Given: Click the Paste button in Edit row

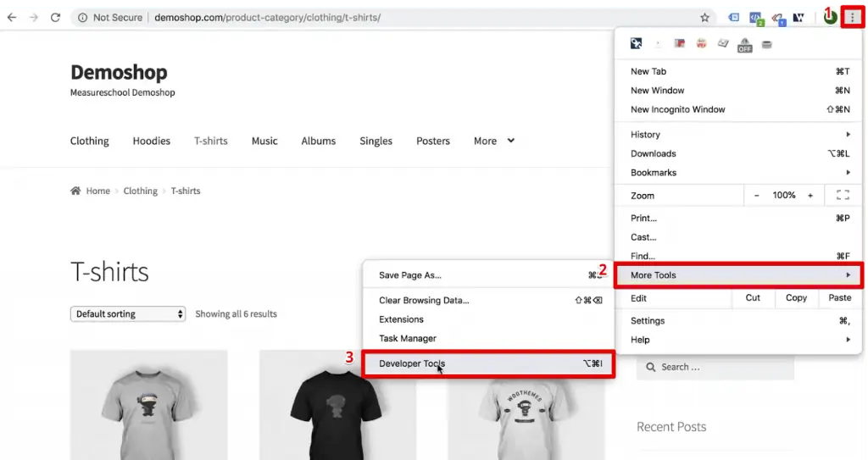Looking at the screenshot, I should 840,298.
